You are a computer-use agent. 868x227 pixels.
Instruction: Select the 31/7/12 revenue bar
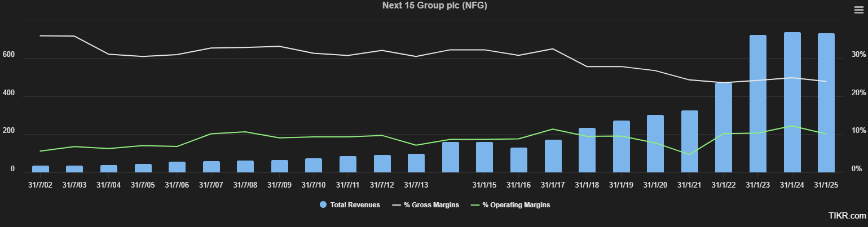tap(382, 163)
